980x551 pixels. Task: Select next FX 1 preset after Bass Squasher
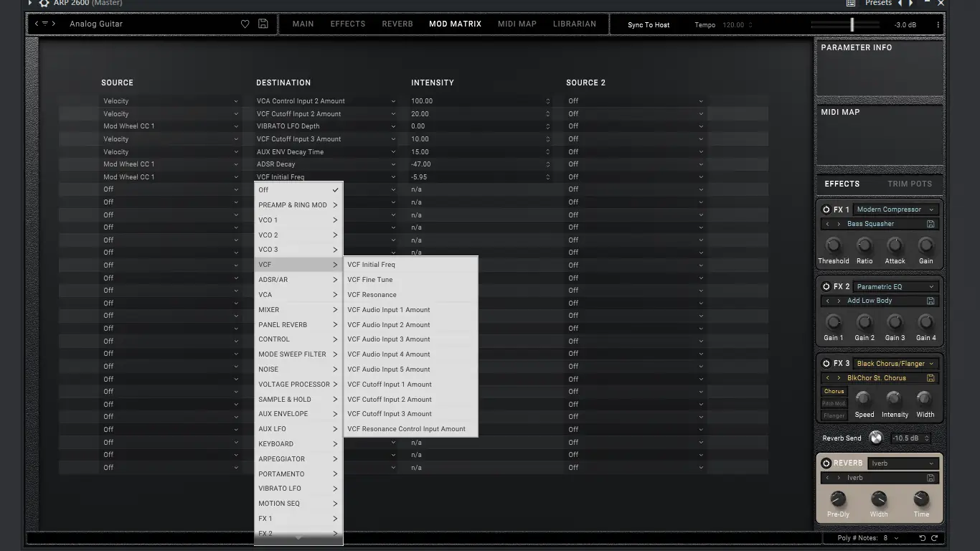coord(839,224)
